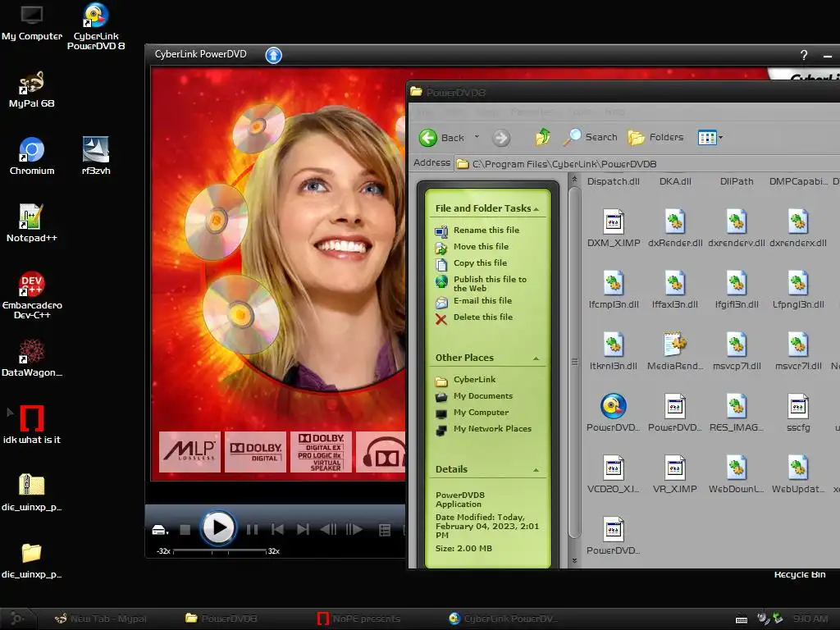
Task: Select the WebDownL... file icon
Action: [737, 468]
